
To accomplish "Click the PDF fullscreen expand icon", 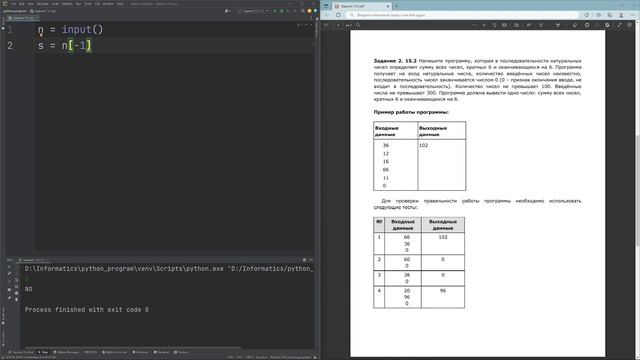I will (619, 25).
